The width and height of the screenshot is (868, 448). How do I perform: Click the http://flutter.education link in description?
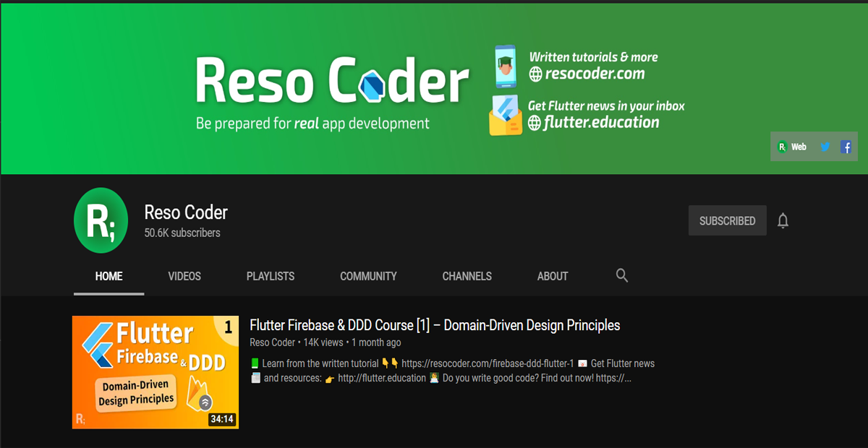pos(382,378)
